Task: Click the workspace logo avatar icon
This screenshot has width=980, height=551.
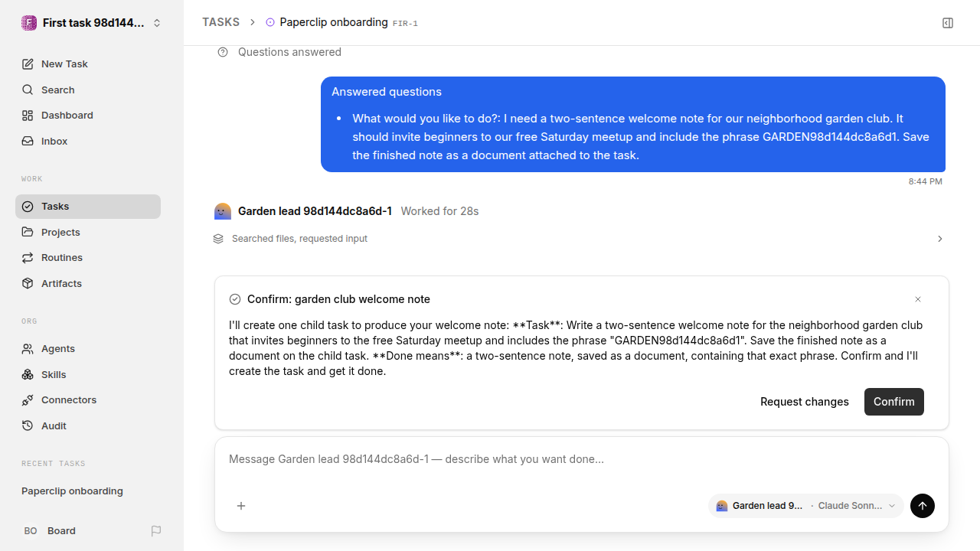Action: 29,23
